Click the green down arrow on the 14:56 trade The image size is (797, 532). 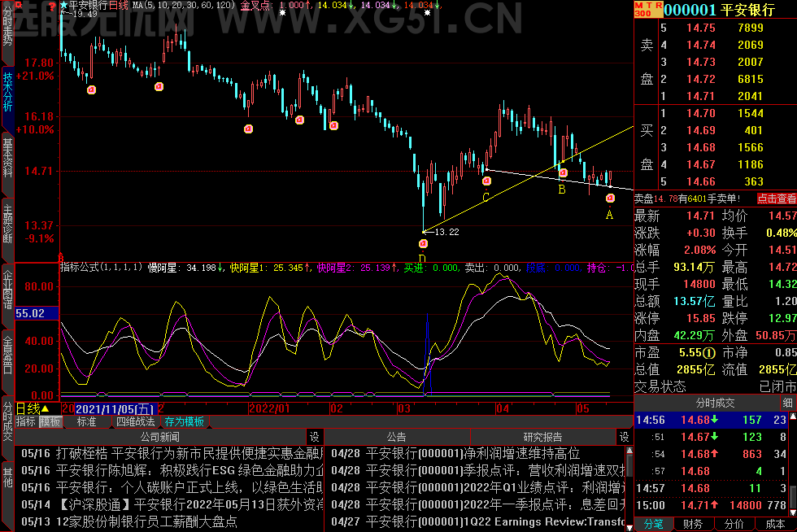click(715, 420)
